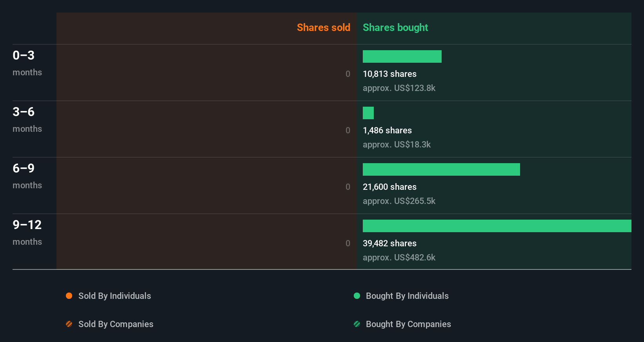Viewport: 644px width, 342px height.
Task: Click the green Bought By Individuals legend dot
Action: click(357, 296)
